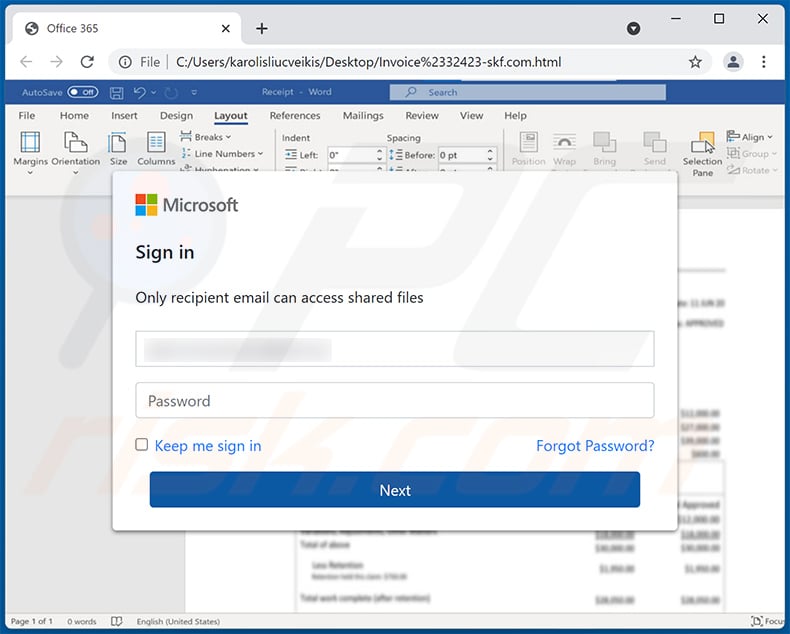Viewport: 790px width, 634px height.
Task: Open the Mailings ribbon tab
Action: tap(363, 116)
